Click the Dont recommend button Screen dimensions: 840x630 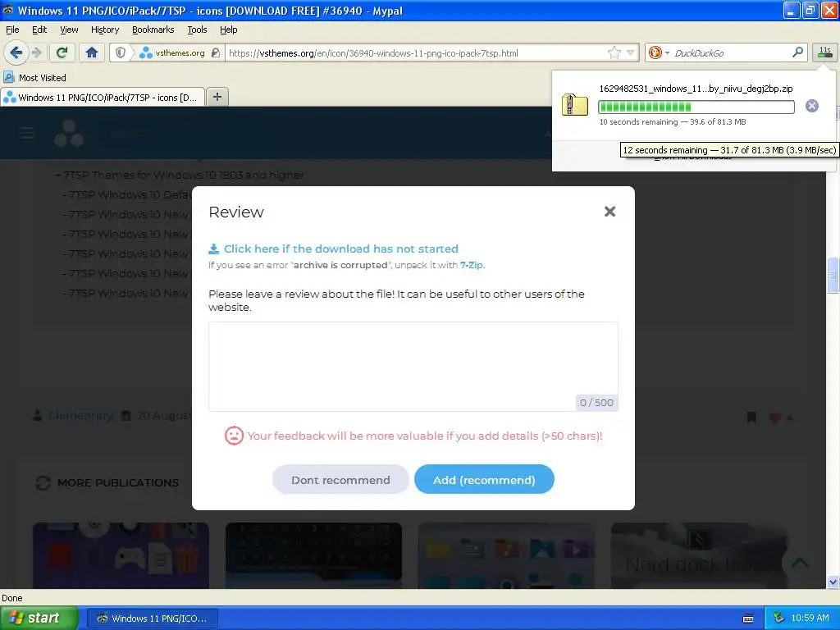340,479
